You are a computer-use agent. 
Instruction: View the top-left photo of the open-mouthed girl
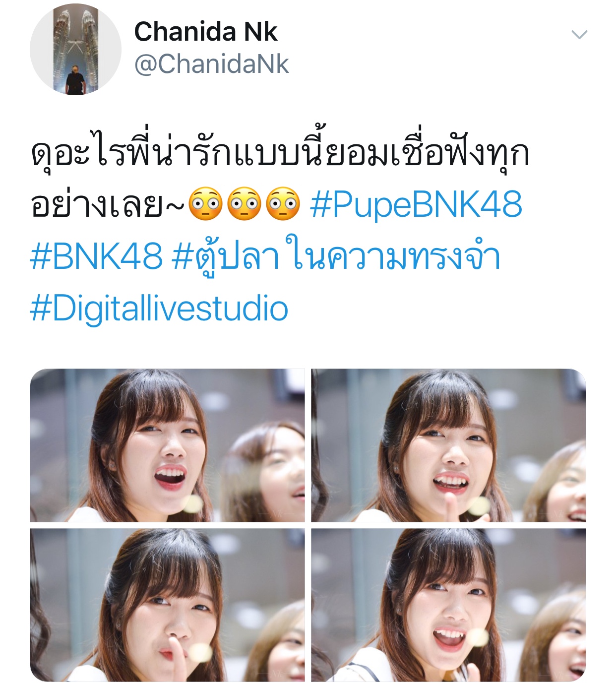click(x=167, y=445)
